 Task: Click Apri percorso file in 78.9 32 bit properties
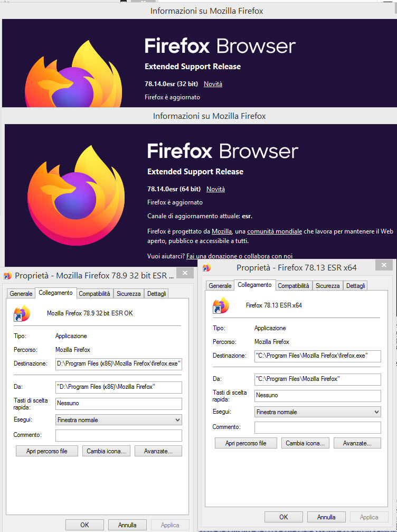47,451
